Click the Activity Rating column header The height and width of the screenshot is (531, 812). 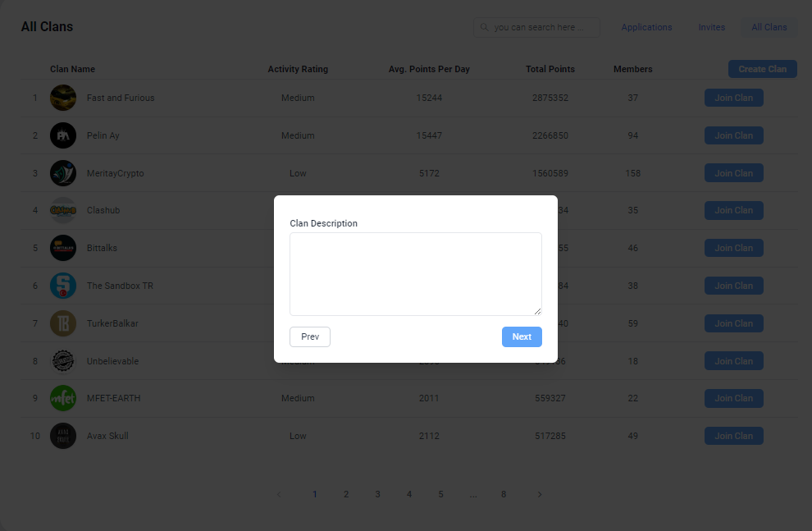point(298,70)
